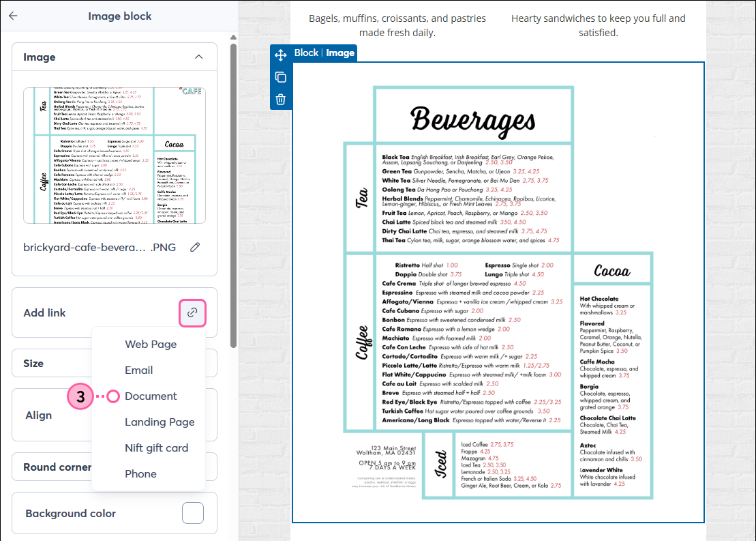This screenshot has width=756, height=541.
Task: Delete the image block with the trash icon
Action: [280, 99]
